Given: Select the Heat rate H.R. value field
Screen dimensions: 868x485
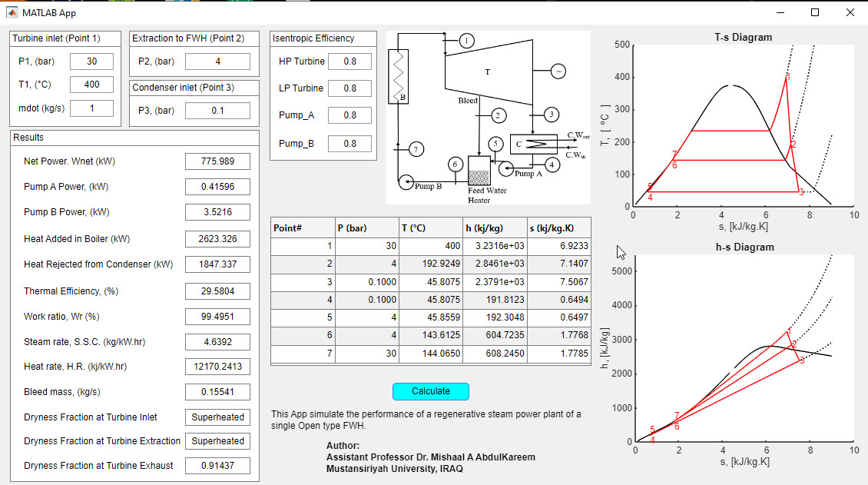Looking at the screenshot, I should [x=217, y=367].
